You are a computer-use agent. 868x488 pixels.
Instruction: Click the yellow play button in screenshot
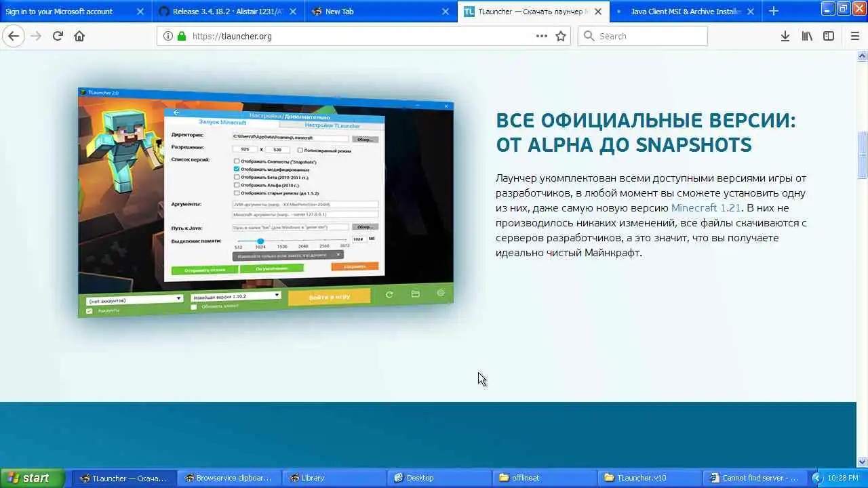(330, 297)
